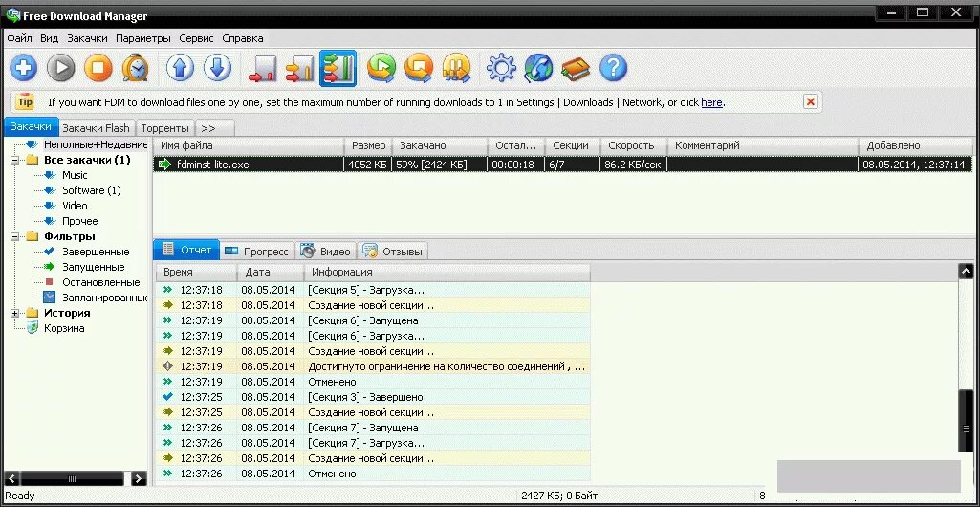This screenshot has width=980, height=507.
Task: Open the Отзывы tab
Action: click(393, 252)
